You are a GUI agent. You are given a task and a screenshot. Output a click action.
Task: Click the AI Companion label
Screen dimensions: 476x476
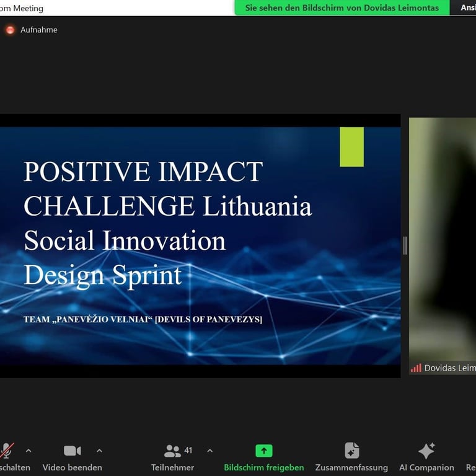[426, 467]
